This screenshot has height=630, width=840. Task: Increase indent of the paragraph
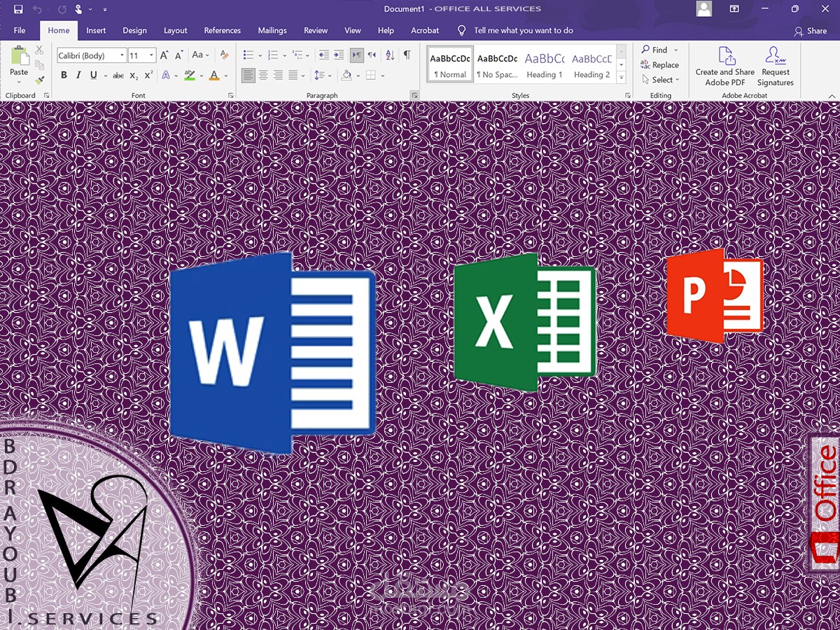(339, 55)
